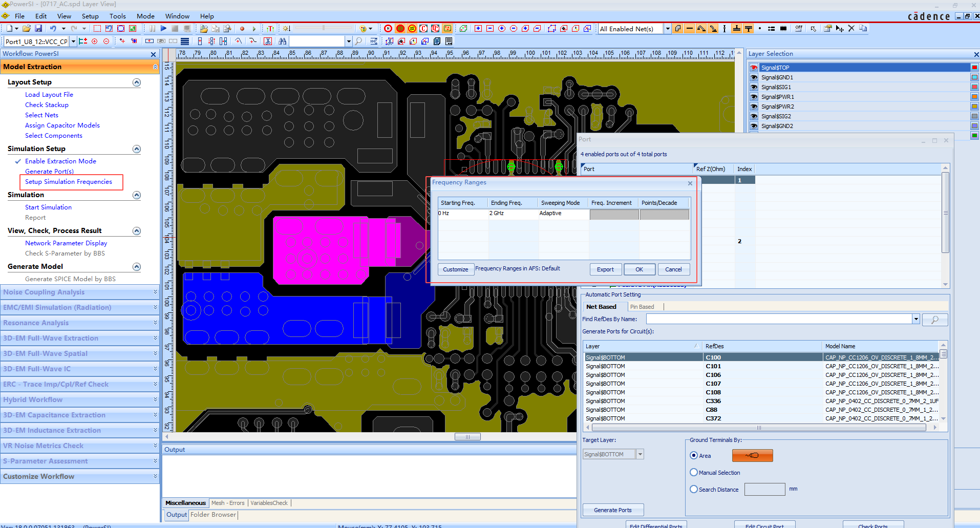
Task: Click Signal$TOP red color swatch
Action: click(974, 68)
